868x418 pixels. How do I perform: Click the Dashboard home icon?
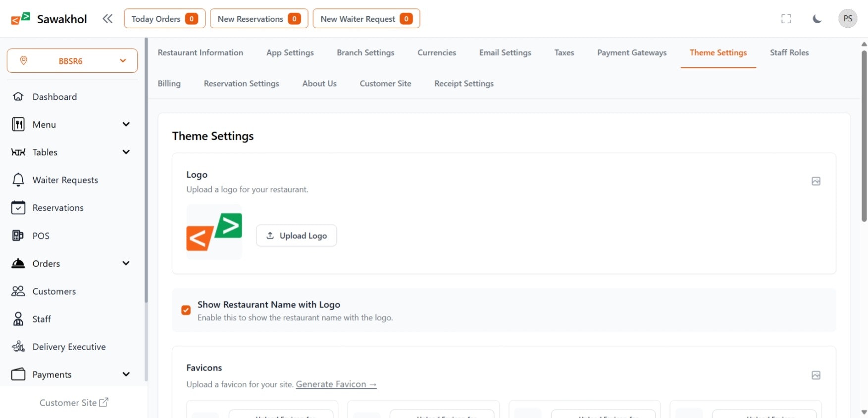coord(18,96)
